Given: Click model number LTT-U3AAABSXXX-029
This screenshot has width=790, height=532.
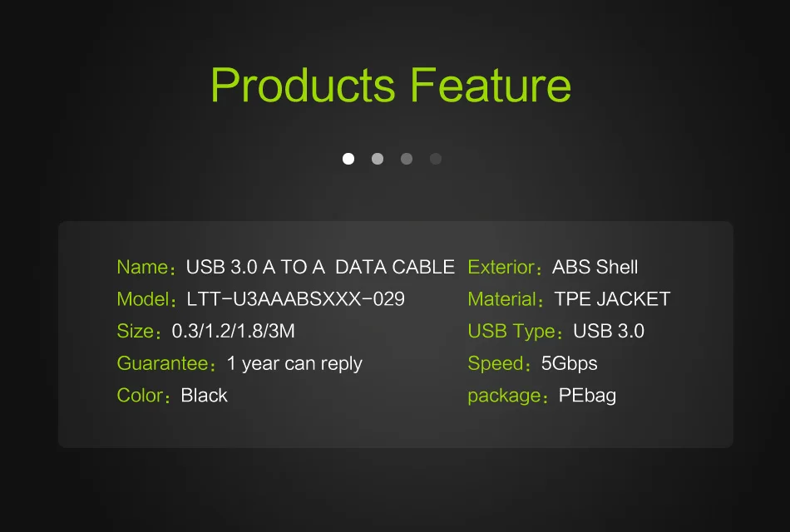Looking at the screenshot, I should (x=296, y=299).
